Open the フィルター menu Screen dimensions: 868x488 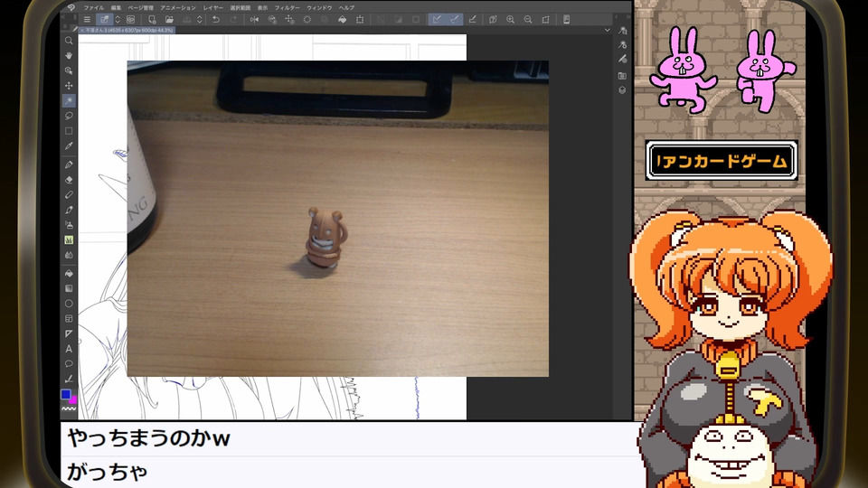[288, 8]
